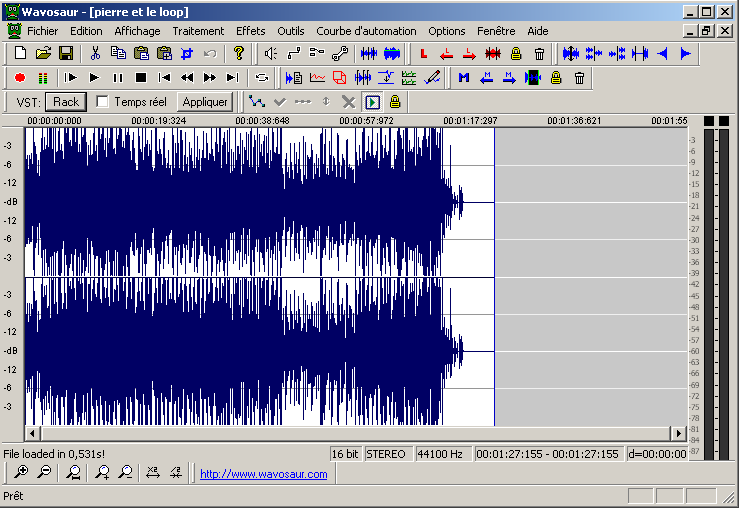Click the VST Rack button
The width and height of the screenshot is (739, 508).
(66, 102)
